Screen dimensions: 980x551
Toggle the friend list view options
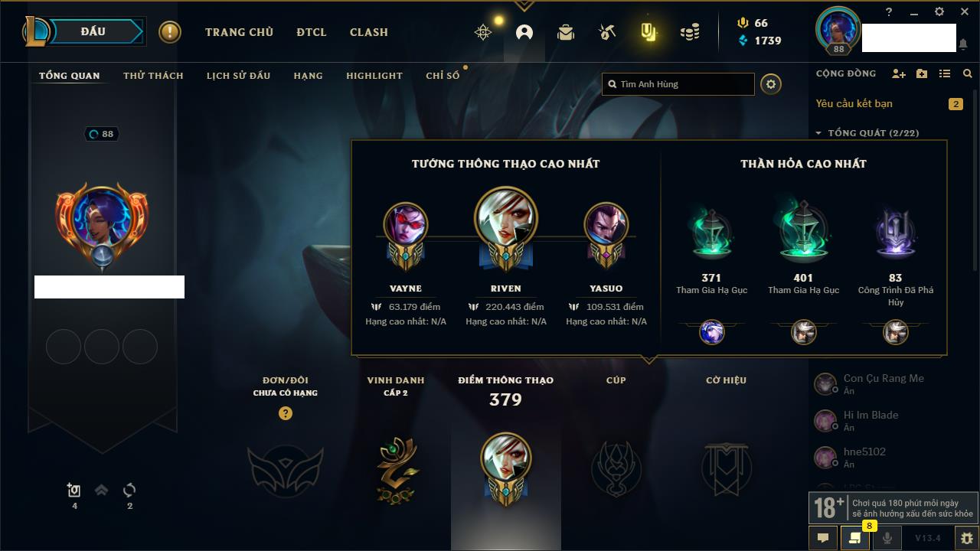point(945,73)
